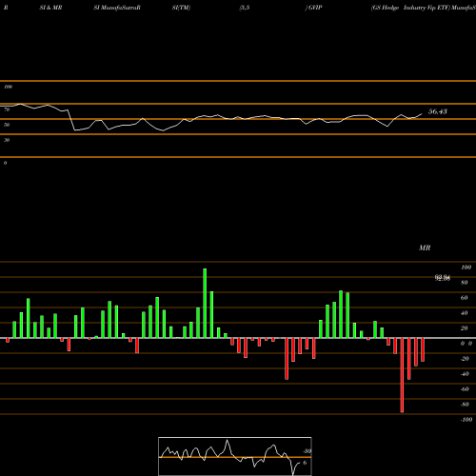Click the SI & MR header text
This screenshot has height=476, width=476.
(x=50, y=8)
